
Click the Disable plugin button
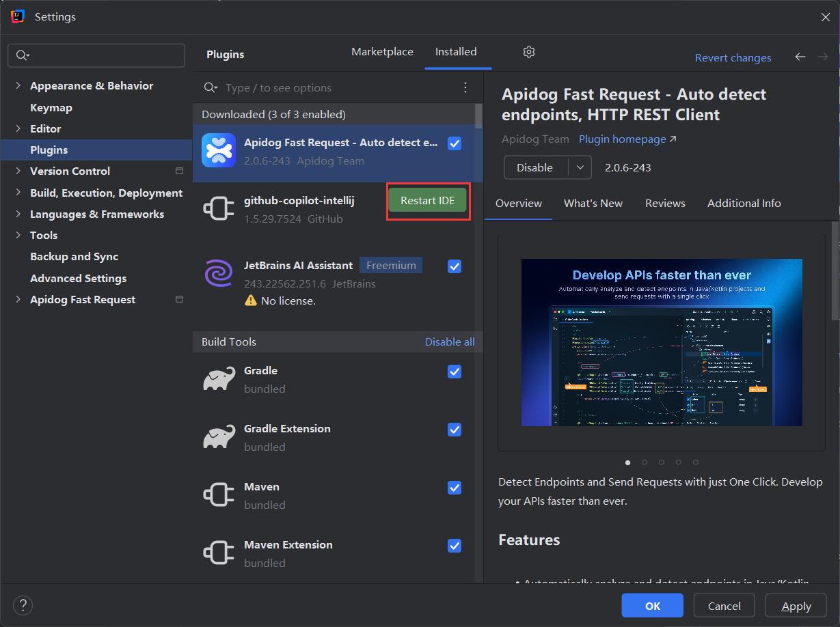[536, 167]
